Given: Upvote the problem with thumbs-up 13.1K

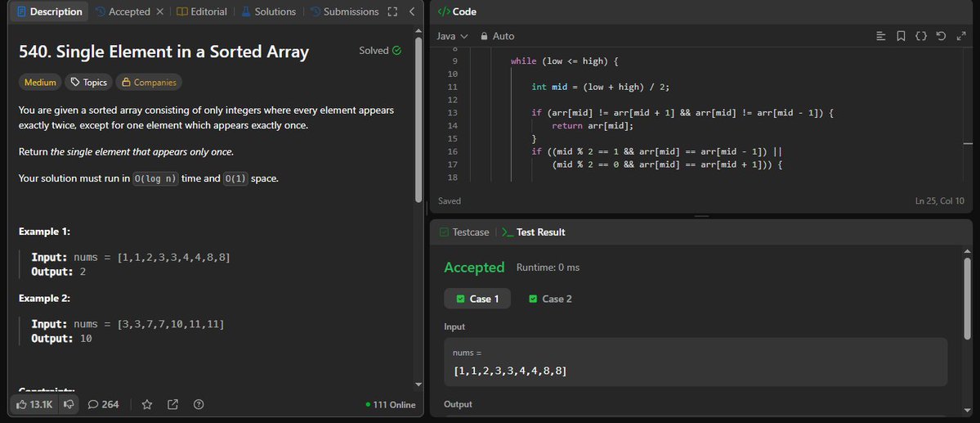Looking at the screenshot, I should 34,404.
